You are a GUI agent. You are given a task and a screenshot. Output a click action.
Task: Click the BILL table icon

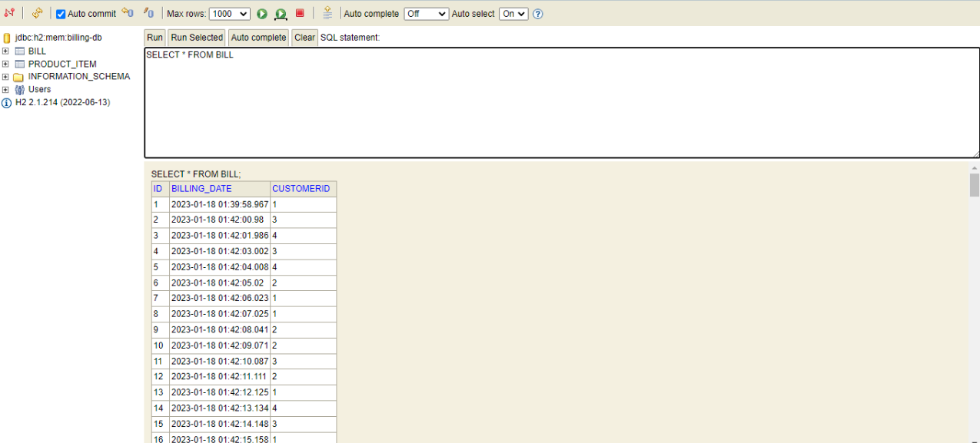coord(20,51)
